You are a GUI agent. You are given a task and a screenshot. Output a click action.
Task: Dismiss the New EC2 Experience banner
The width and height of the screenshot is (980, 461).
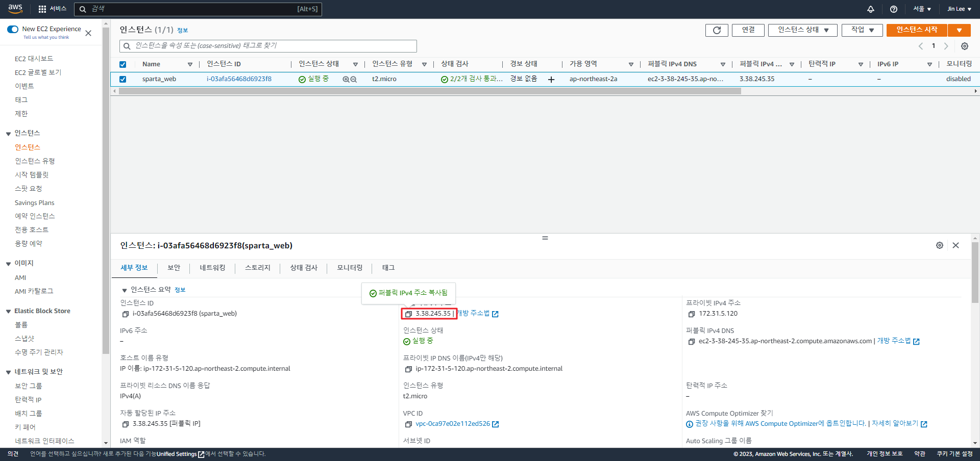tap(88, 33)
